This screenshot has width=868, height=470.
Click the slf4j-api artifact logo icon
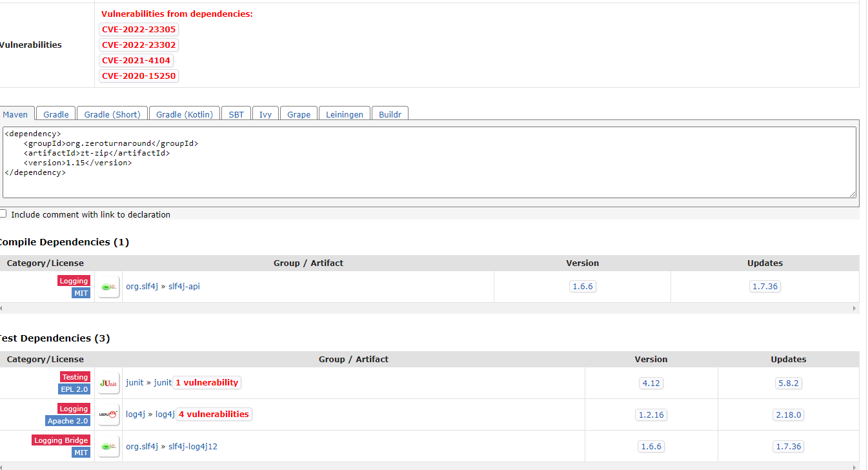coord(109,287)
